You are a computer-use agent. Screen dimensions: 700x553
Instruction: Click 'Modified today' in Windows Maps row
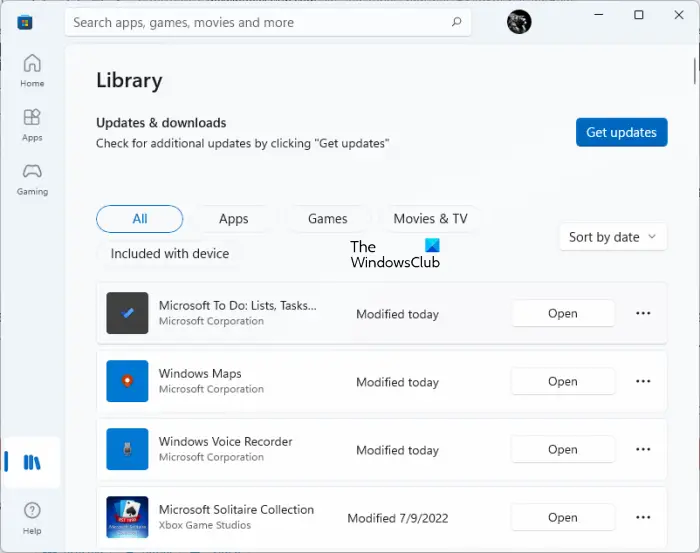[x=397, y=383]
